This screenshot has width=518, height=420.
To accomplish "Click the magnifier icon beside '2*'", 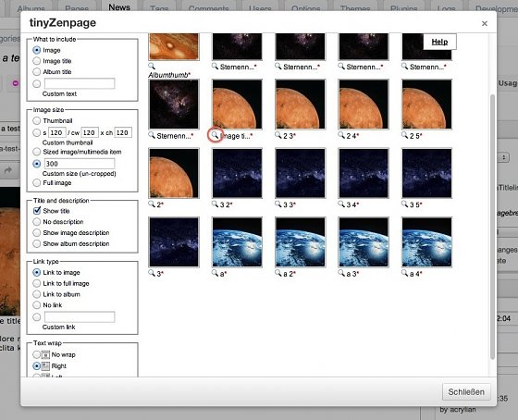I will point(152,204).
